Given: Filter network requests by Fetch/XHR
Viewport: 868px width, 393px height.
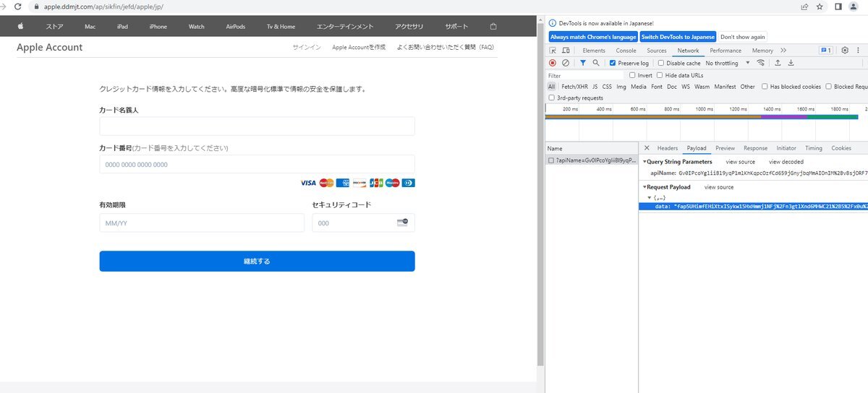Looking at the screenshot, I should click(574, 87).
